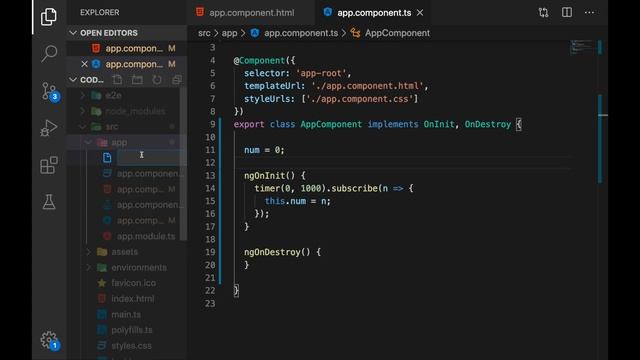Click the new file name input field

tap(151, 158)
